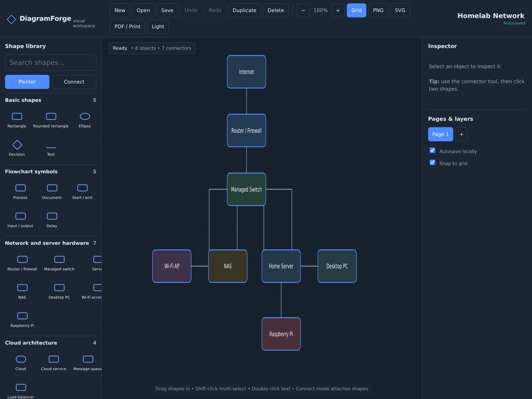Duplicate the selected object

pyautogui.click(x=244, y=10)
